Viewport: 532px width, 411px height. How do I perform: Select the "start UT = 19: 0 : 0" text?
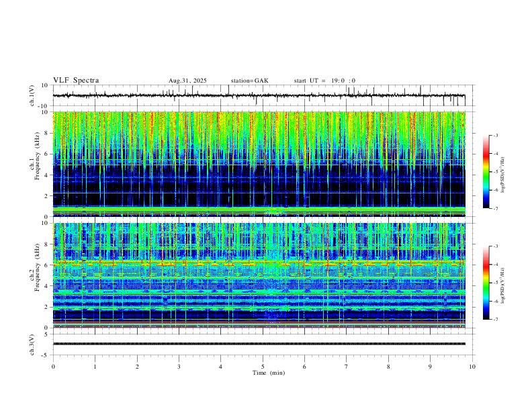324,81
